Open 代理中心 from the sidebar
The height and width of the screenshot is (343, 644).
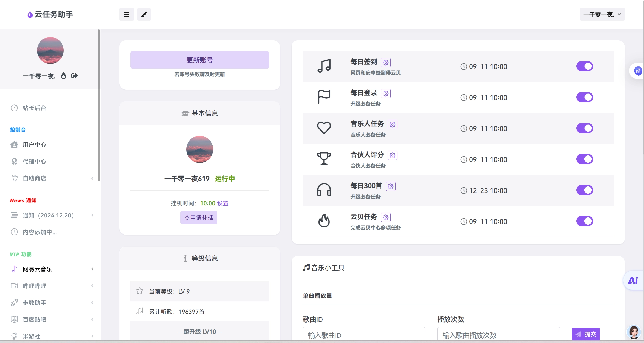pos(34,161)
